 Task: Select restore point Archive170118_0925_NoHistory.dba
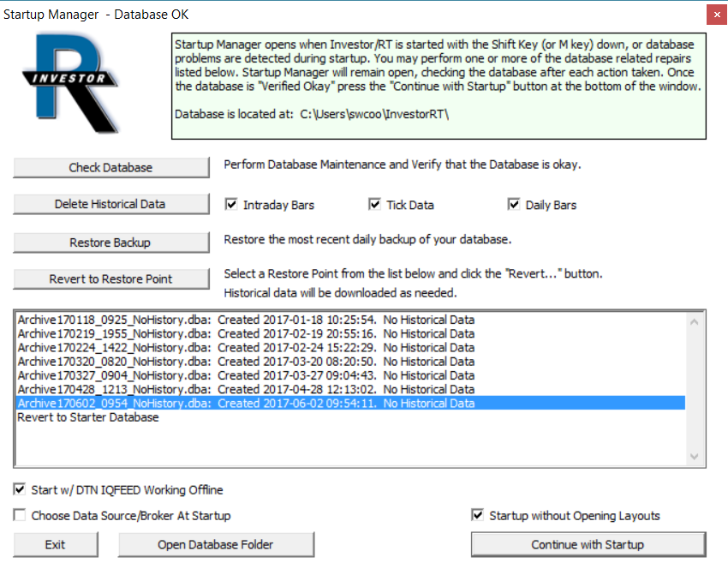(350, 320)
